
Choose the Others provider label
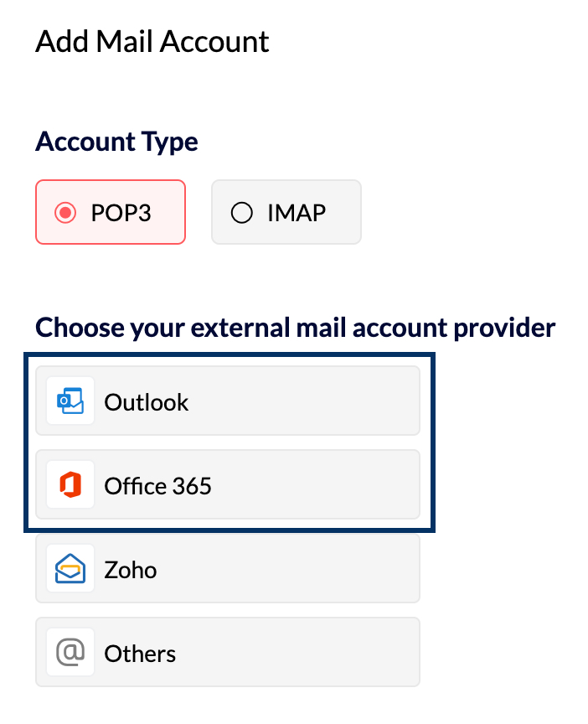click(140, 654)
